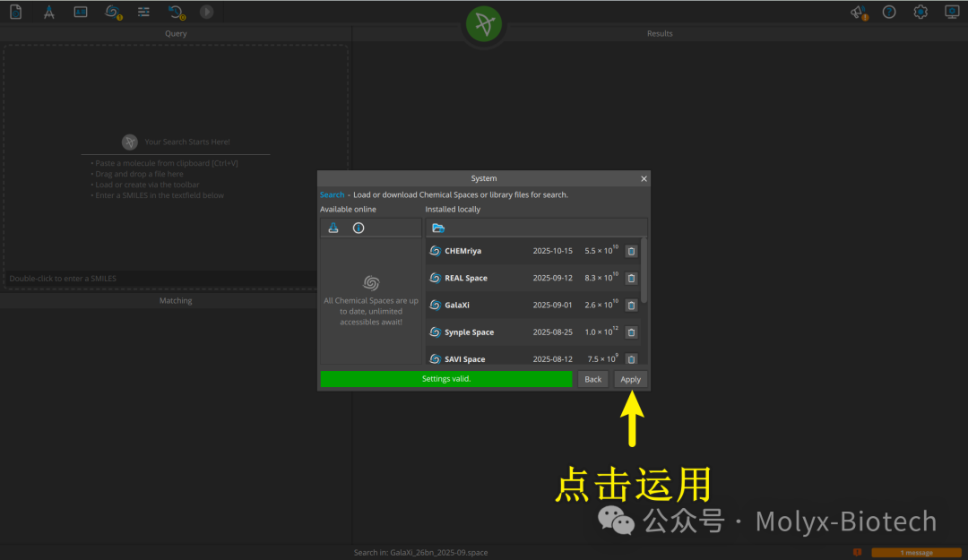
Task: Click the grayed play button in toolbar
Action: point(207,12)
